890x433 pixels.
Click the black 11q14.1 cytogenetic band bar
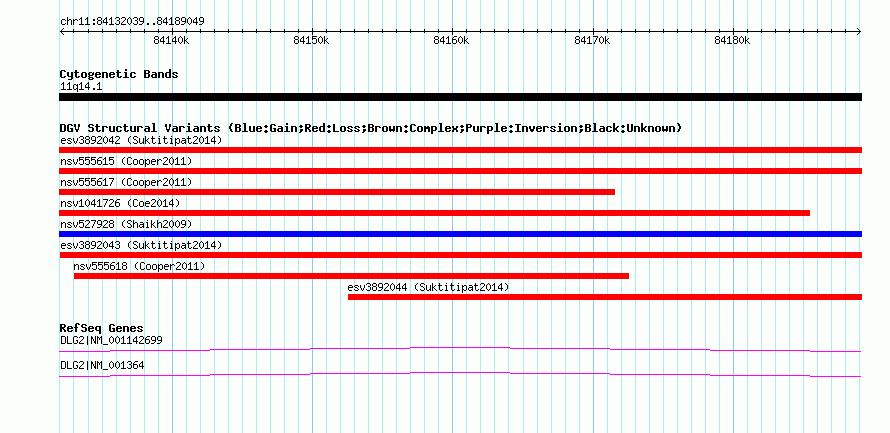460,97
